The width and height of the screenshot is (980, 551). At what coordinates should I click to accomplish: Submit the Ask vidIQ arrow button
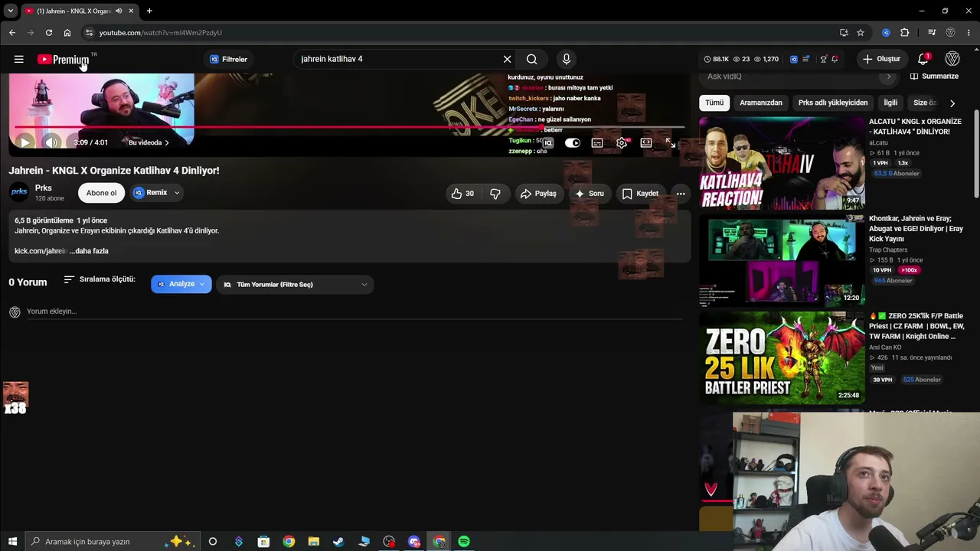pyautogui.click(x=889, y=77)
